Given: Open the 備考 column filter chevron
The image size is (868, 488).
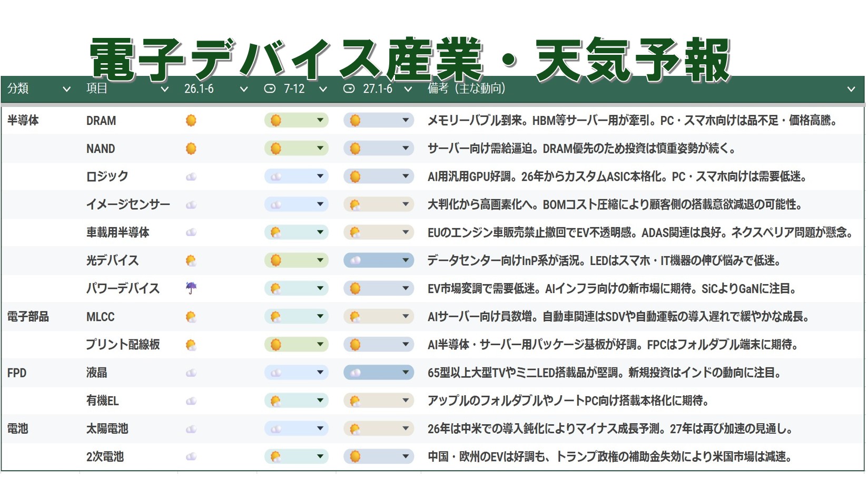Looking at the screenshot, I should [851, 89].
